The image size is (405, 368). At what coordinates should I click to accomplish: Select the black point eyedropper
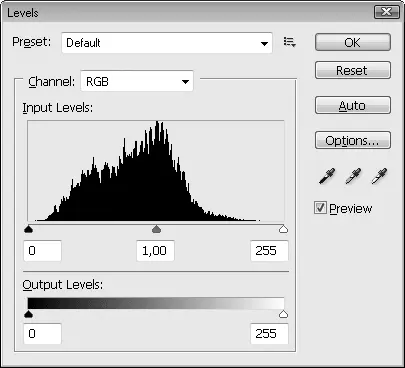(327, 176)
